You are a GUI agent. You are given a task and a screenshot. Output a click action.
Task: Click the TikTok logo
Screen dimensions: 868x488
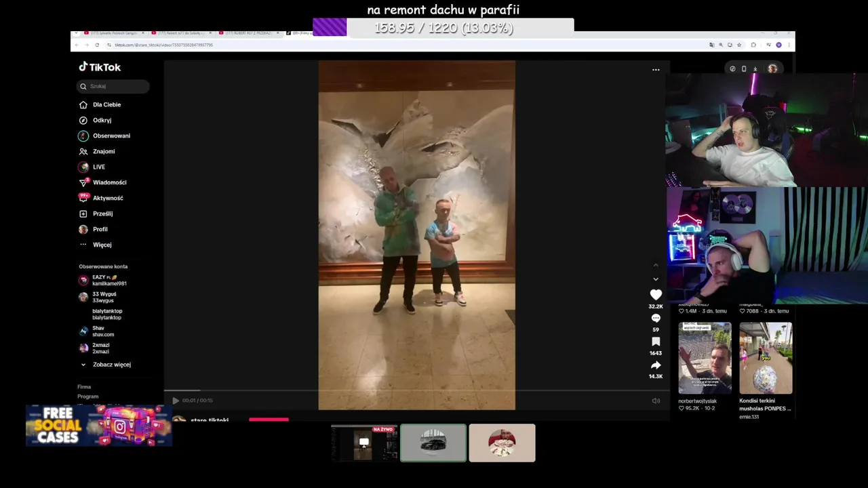coord(100,67)
